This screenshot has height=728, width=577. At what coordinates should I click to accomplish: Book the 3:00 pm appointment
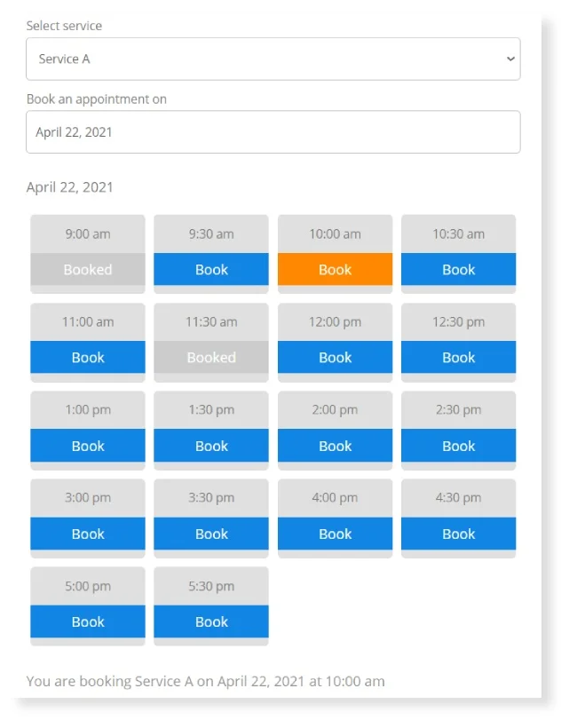[x=88, y=534]
